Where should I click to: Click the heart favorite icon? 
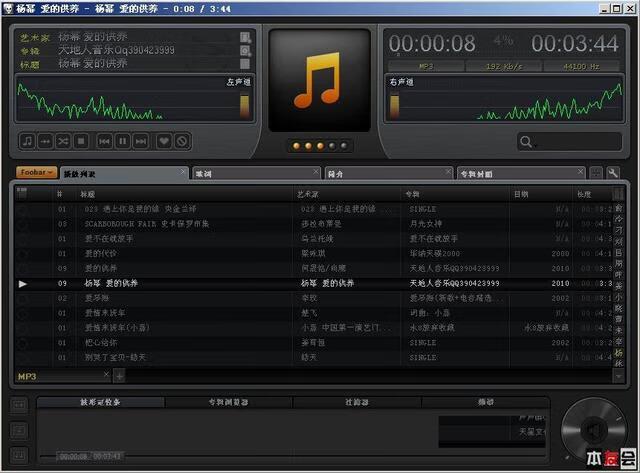click(x=164, y=141)
